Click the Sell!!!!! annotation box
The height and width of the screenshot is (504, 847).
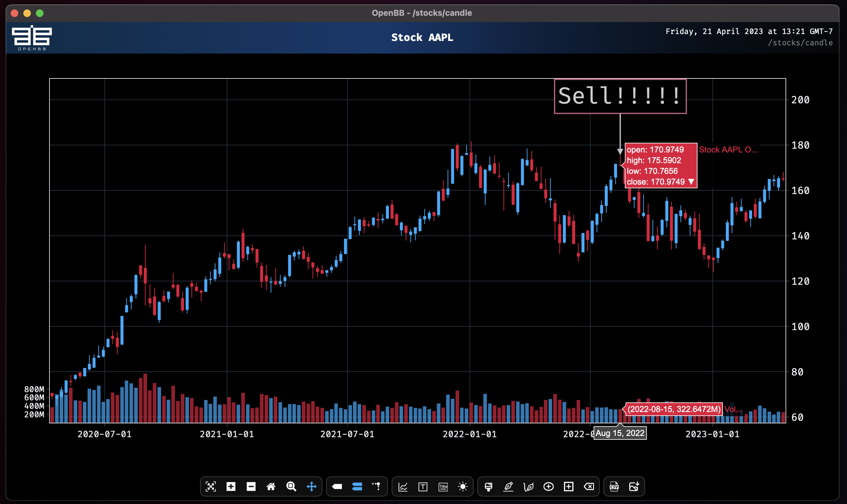[x=620, y=96]
